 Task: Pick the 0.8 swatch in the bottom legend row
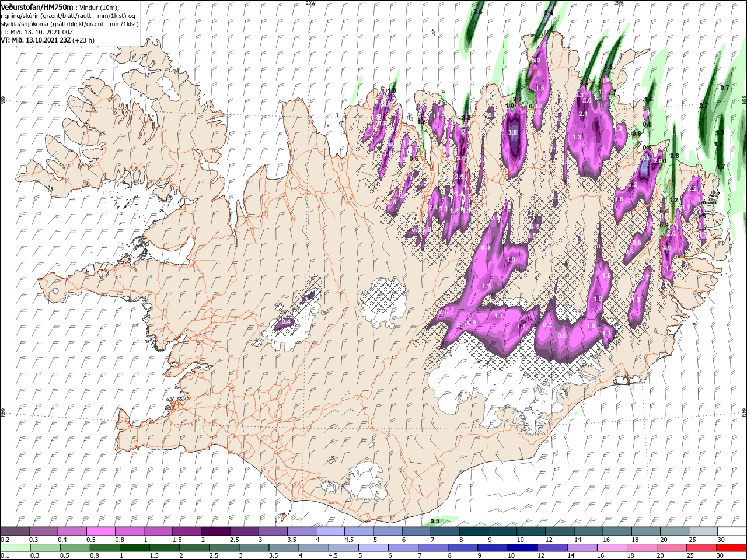[x=104, y=548]
